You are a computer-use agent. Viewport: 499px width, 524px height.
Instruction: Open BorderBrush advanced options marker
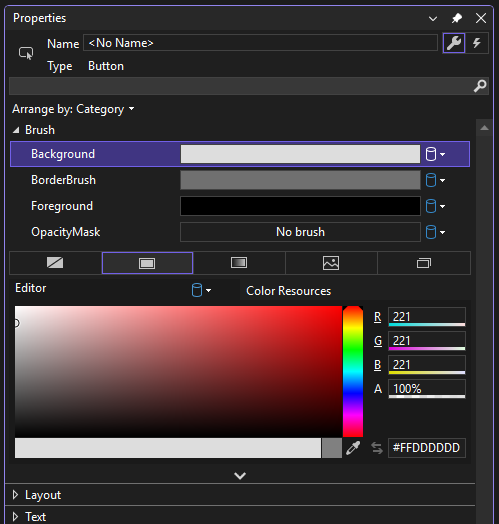435,180
